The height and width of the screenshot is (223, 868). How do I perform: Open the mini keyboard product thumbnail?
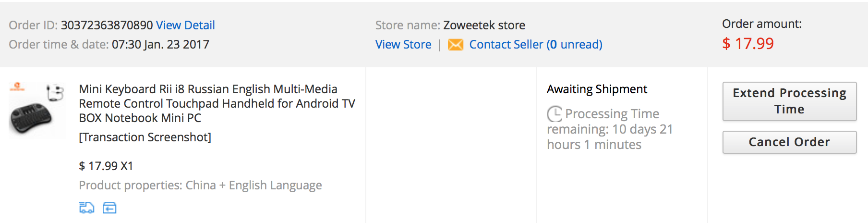[x=37, y=111]
